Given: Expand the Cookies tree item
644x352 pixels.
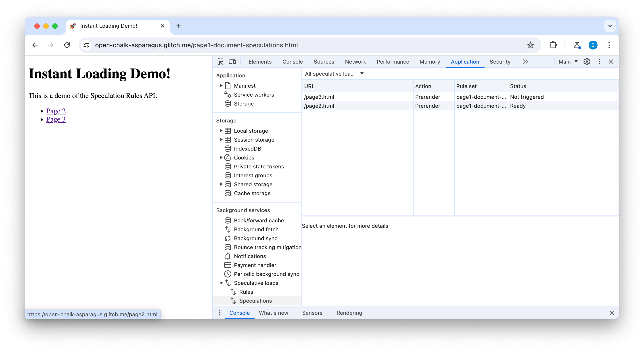Looking at the screenshot, I should click(x=221, y=157).
